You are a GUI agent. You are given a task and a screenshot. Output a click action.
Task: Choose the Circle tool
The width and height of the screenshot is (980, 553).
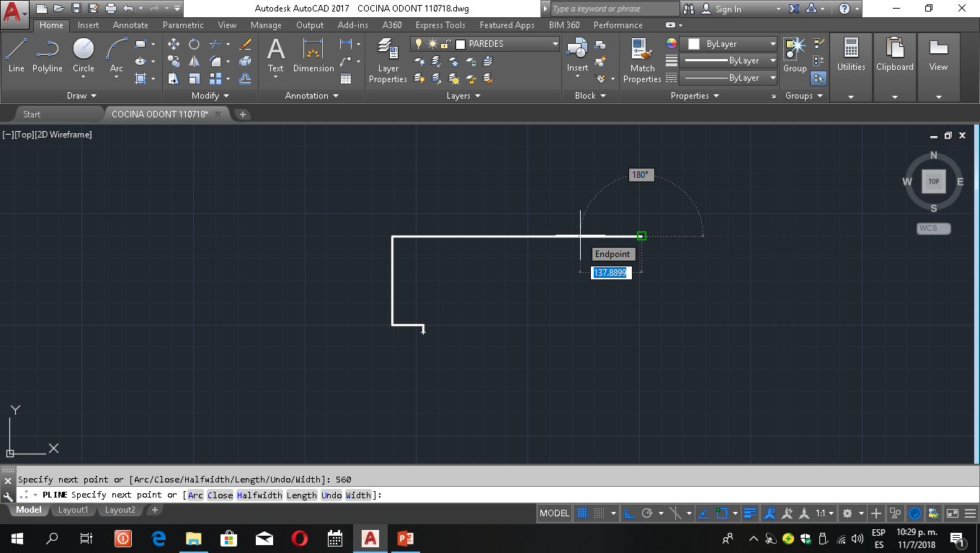84,55
